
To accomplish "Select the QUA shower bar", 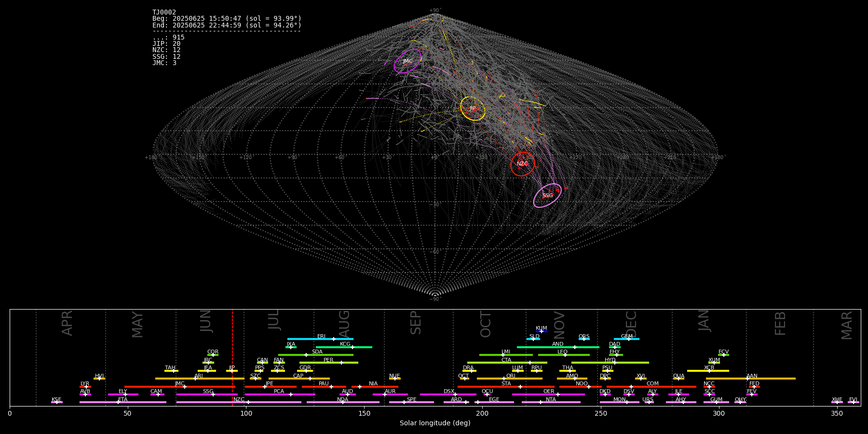I will click(678, 379).
